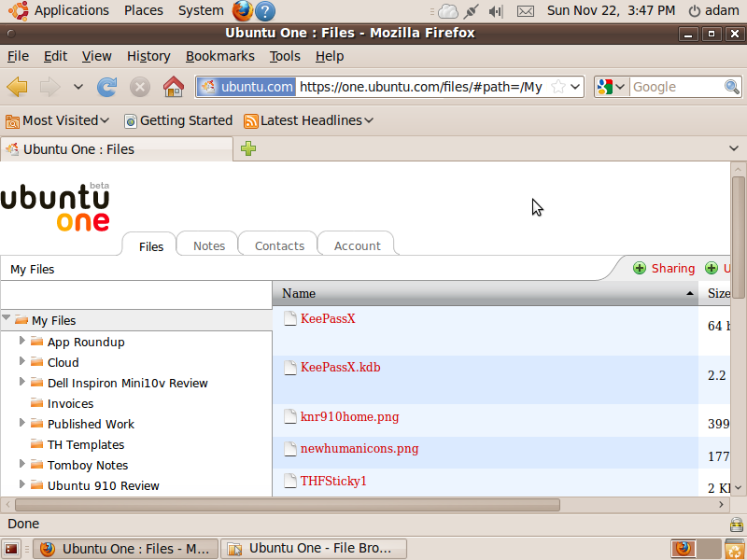The width and height of the screenshot is (747, 560).
Task: Open the help icon in top panel
Action: [x=265, y=11]
